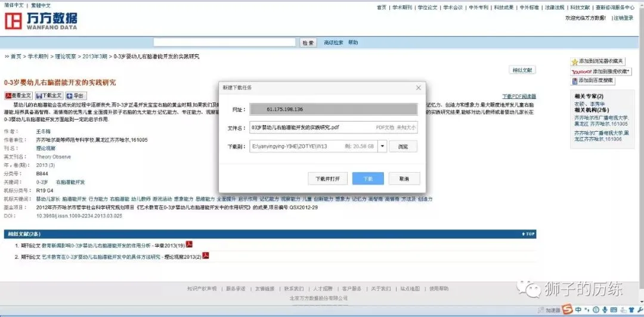
Task: Click the Wanfang Data logo
Action: coord(41,20)
